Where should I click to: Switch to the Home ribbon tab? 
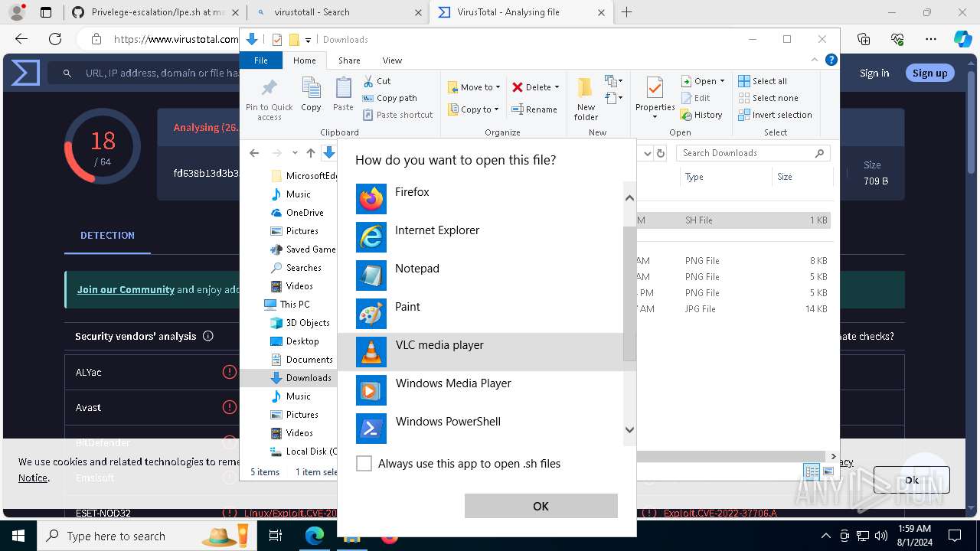click(304, 60)
